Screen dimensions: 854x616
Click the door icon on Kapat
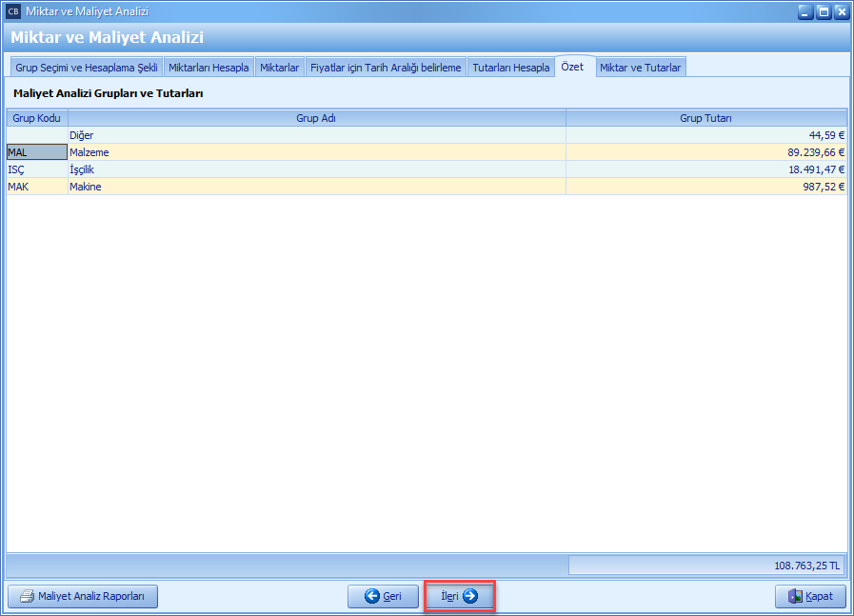pyautogui.click(x=796, y=597)
